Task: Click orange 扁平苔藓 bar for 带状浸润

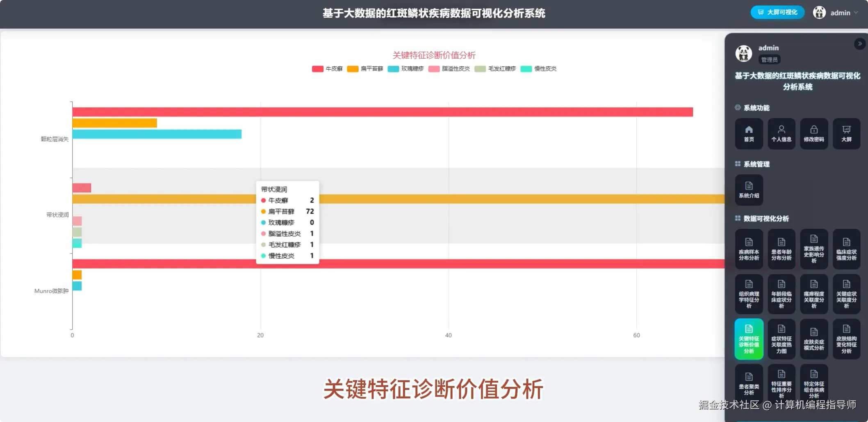Action: [399, 199]
